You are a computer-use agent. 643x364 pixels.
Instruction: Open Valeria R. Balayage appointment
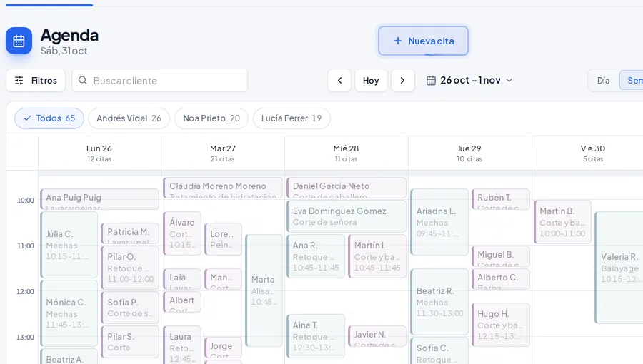click(619, 268)
